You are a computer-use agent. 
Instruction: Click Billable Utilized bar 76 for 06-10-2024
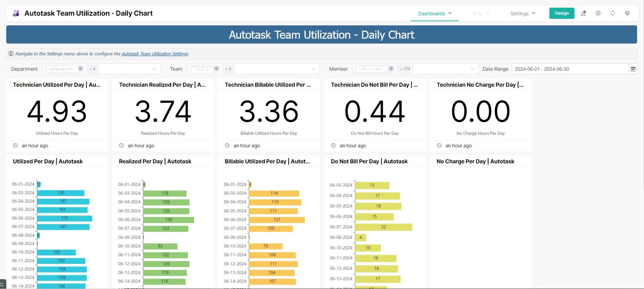[x=266, y=246]
